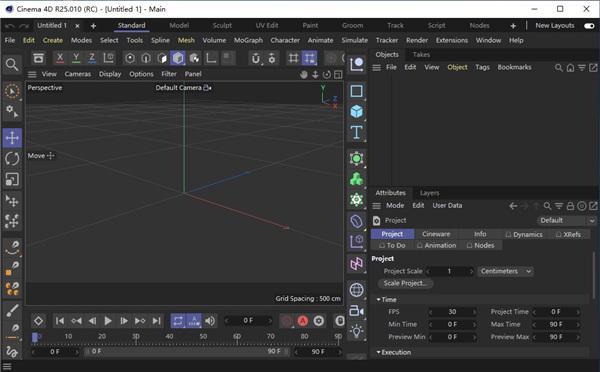Add a new layout tab plus

click(x=513, y=26)
